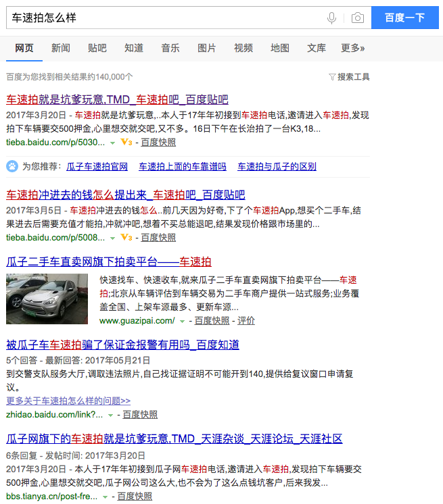Open 更多关于车速拍怎么样的问题>> link

tap(68, 401)
